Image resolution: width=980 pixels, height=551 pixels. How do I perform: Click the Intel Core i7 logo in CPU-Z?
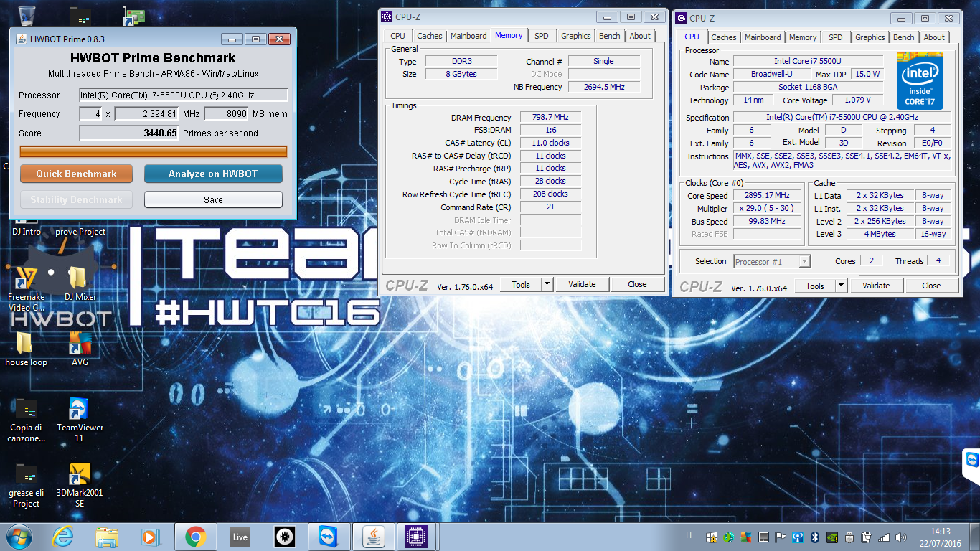click(x=920, y=81)
